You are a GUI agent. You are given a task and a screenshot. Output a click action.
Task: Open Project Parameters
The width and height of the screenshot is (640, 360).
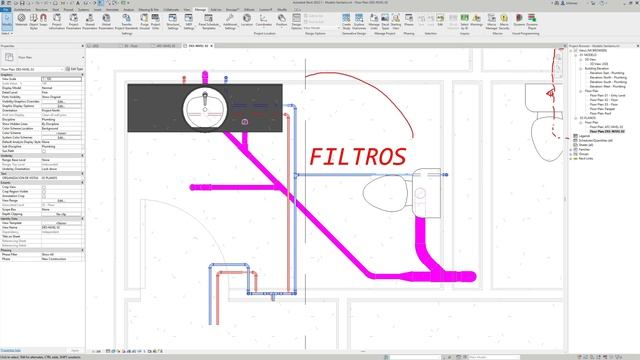click(73, 21)
